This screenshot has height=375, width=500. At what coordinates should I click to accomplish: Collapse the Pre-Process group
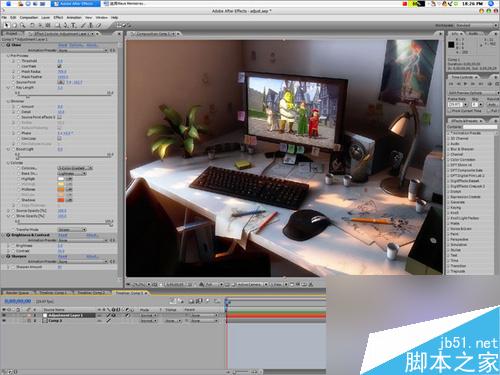click(8, 56)
